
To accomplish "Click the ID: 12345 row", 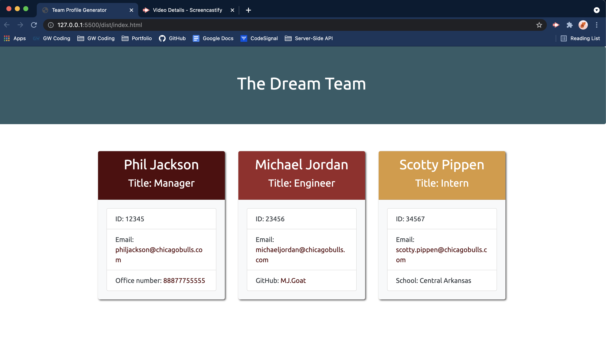I will (x=161, y=219).
